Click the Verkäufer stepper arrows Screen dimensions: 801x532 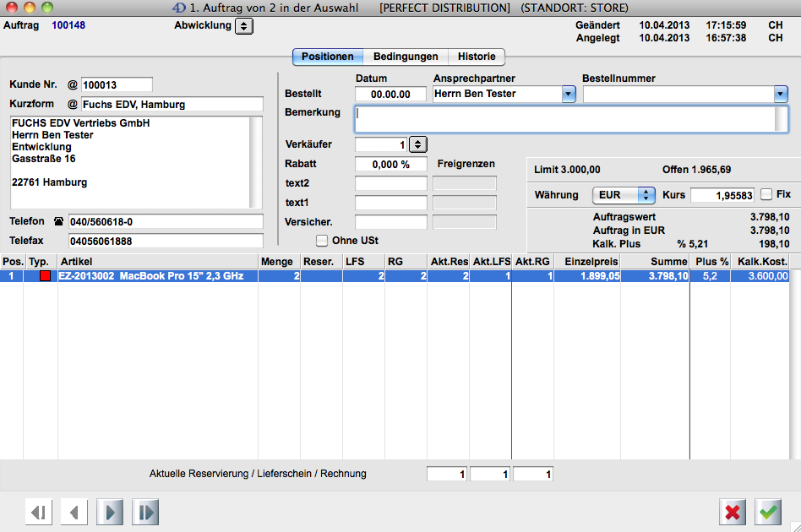pyautogui.click(x=419, y=144)
